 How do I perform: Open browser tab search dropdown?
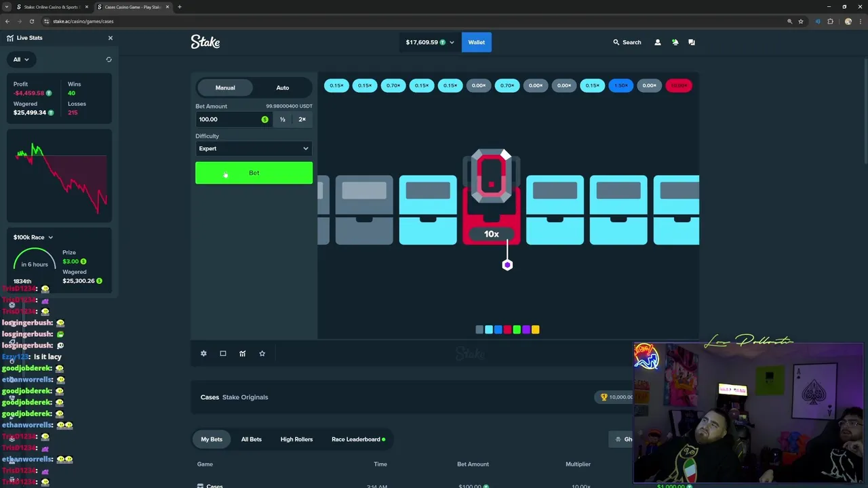tap(7, 7)
